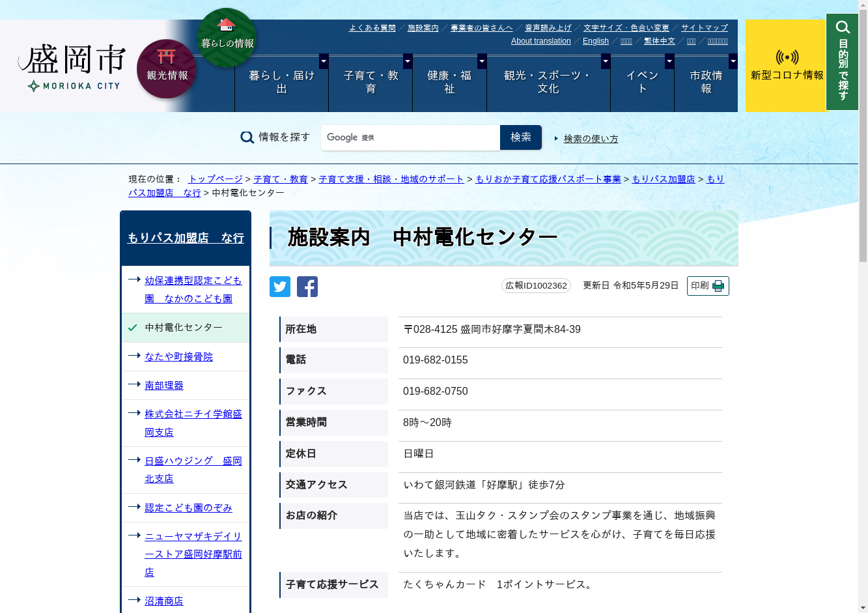This screenshot has width=868, height=613.
Task: Share page via Twitter icon
Action: (x=280, y=287)
